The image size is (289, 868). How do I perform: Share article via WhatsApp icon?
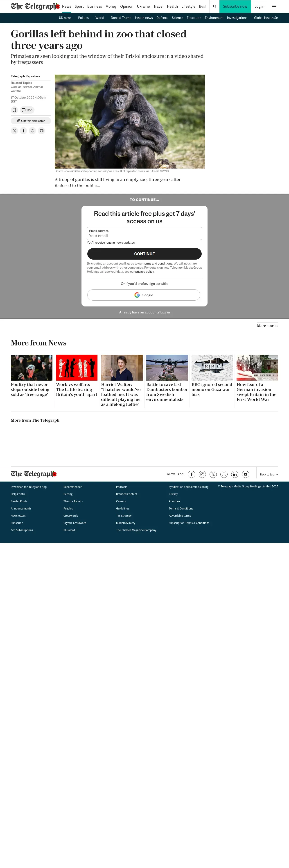click(x=32, y=131)
